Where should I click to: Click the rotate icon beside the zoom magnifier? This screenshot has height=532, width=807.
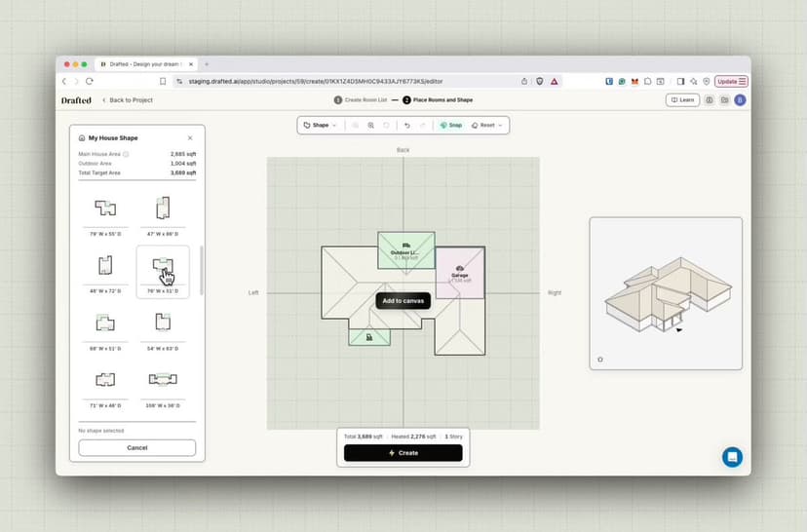[x=387, y=125]
